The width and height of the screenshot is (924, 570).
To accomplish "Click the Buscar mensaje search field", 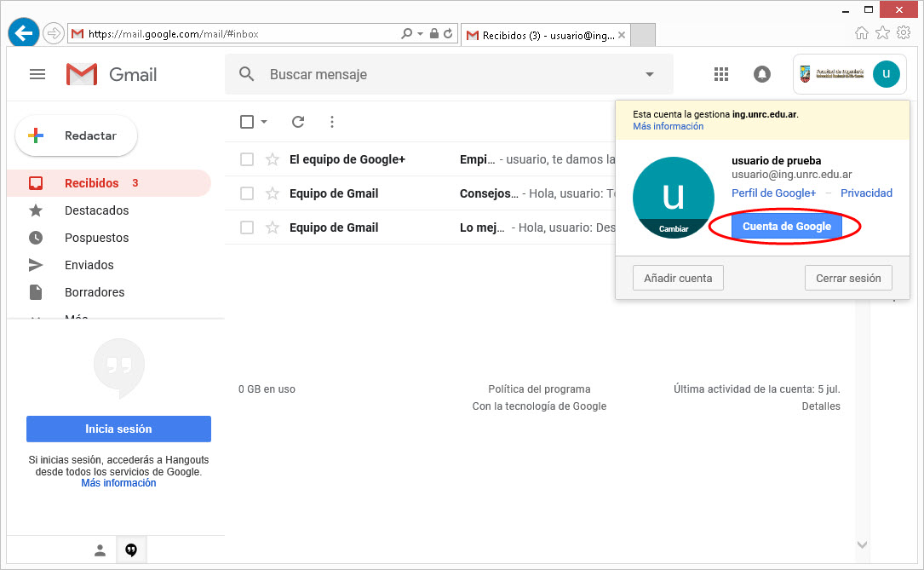I will tap(448, 74).
